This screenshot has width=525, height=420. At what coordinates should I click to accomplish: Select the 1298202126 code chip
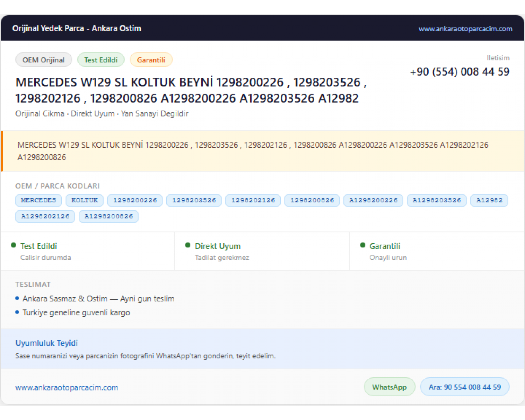point(253,200)
